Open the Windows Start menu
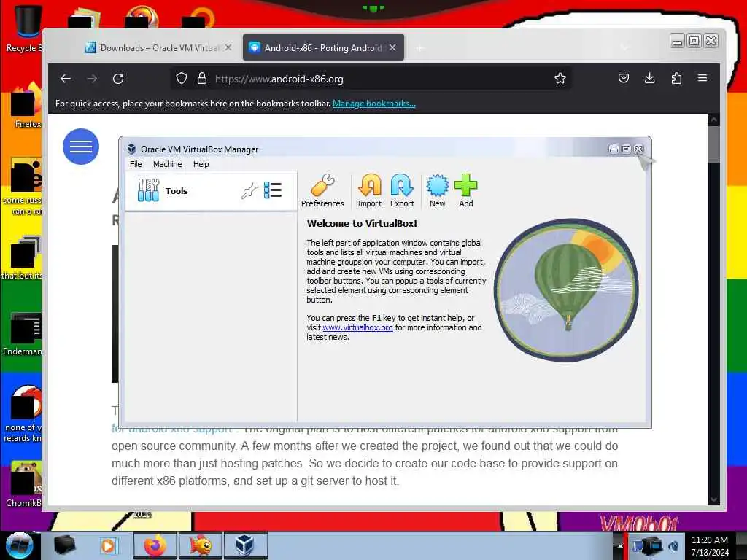Viewport: 747px width, 560px height. (x=19, y=545)
